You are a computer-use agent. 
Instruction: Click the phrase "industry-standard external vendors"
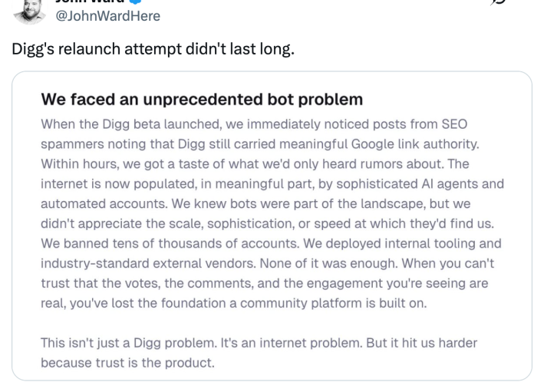click(140, 262)
